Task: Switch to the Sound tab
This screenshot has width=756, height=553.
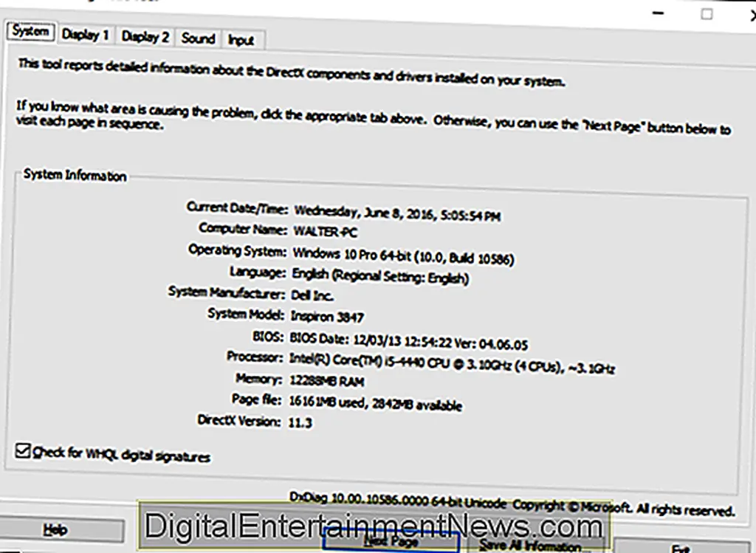Action: click(x=197, y=38)
